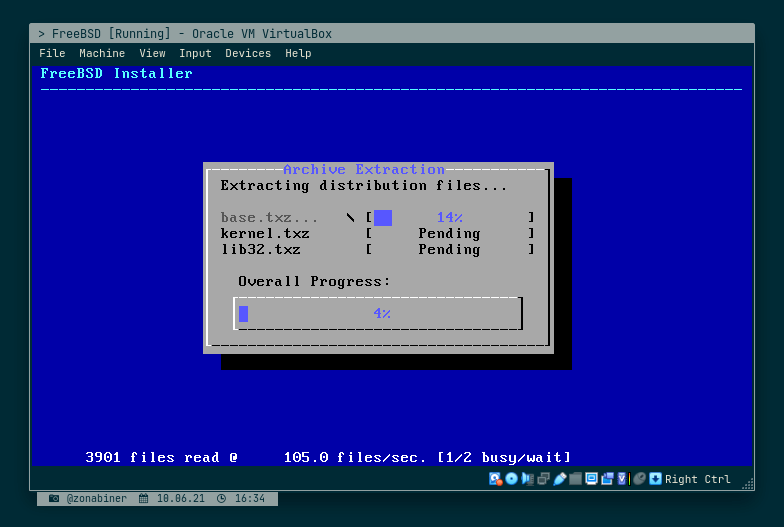Click the USB devices indicator icon
This screenshot has height=527, width=784.
pyautogui.click(x=560, y=479)
